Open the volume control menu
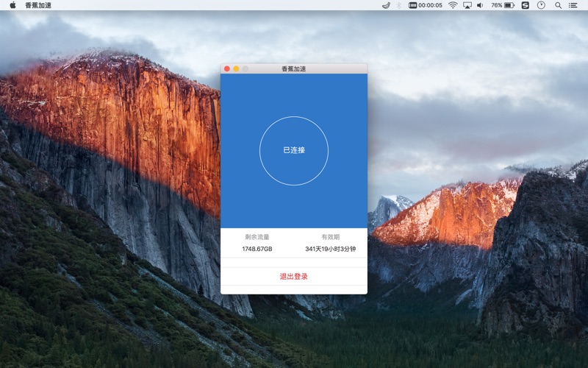The width and height of the screenshot is (588, 368). pos(480,5)
